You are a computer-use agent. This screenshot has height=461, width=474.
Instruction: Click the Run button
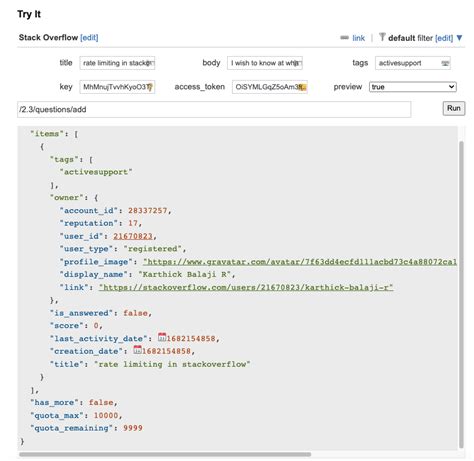pos(454,109)
